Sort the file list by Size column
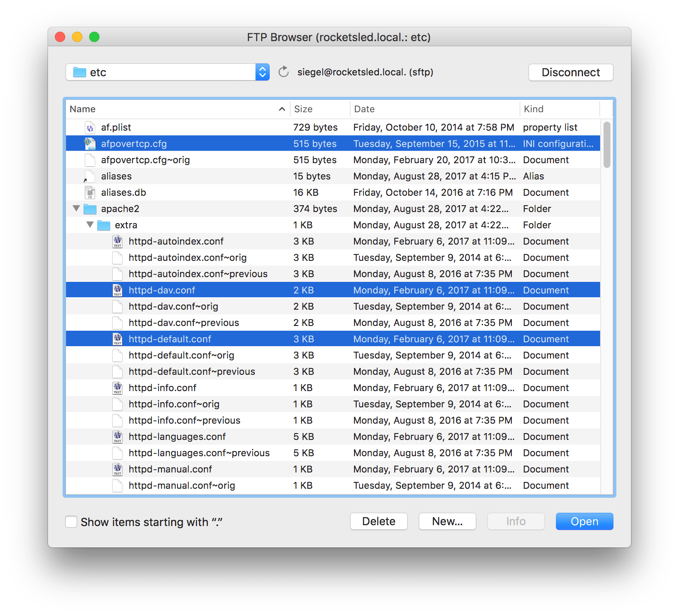Viewport: 679px width, 616px height. click(319, 109)
